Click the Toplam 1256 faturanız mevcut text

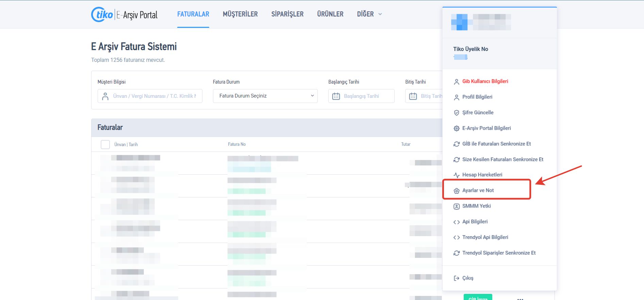pos(128,60)
